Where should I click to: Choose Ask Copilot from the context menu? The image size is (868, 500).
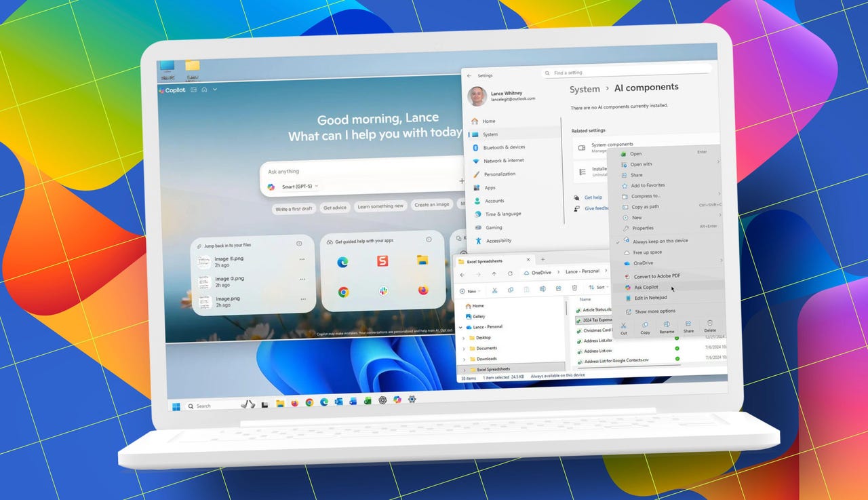point(646,287)
